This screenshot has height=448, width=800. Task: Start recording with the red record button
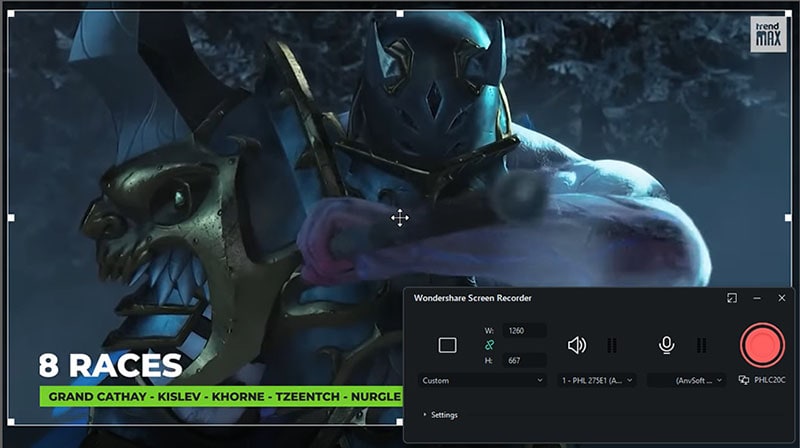point(762,345)
